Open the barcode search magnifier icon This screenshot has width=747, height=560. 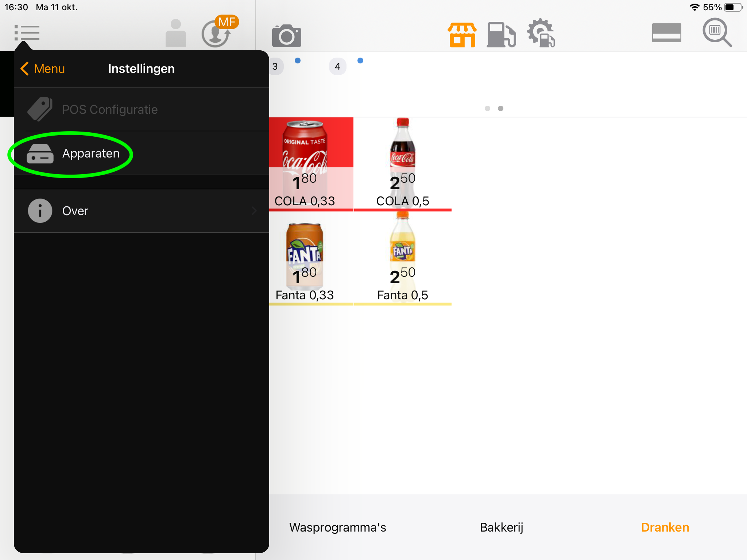717,33
